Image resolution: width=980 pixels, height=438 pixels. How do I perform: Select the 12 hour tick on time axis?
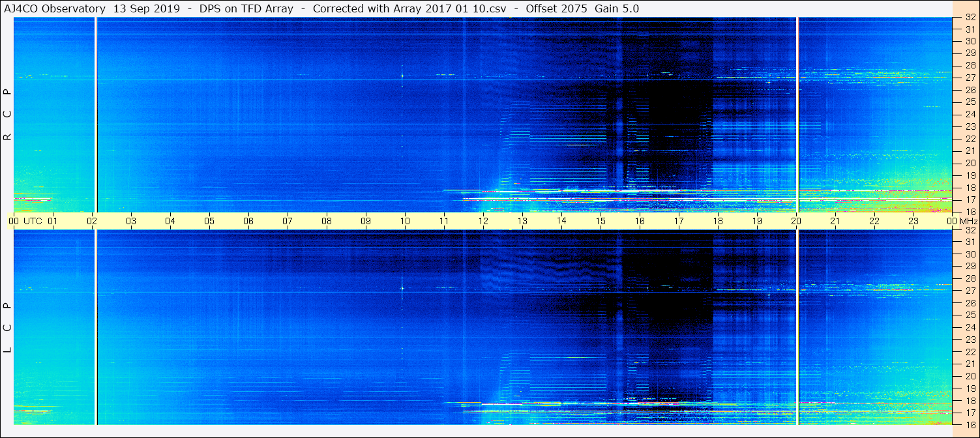point(483,221)
